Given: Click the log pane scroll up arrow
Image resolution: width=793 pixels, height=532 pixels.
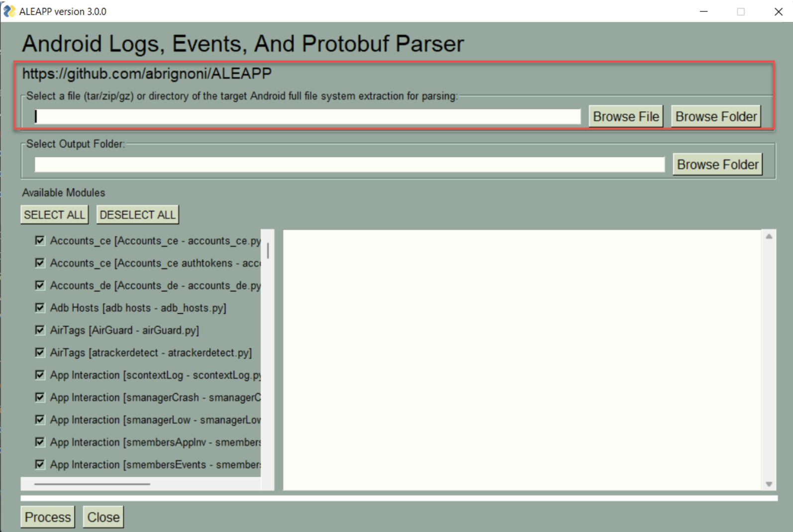Looking at the screenshot, I should click(x=769, y=237).
